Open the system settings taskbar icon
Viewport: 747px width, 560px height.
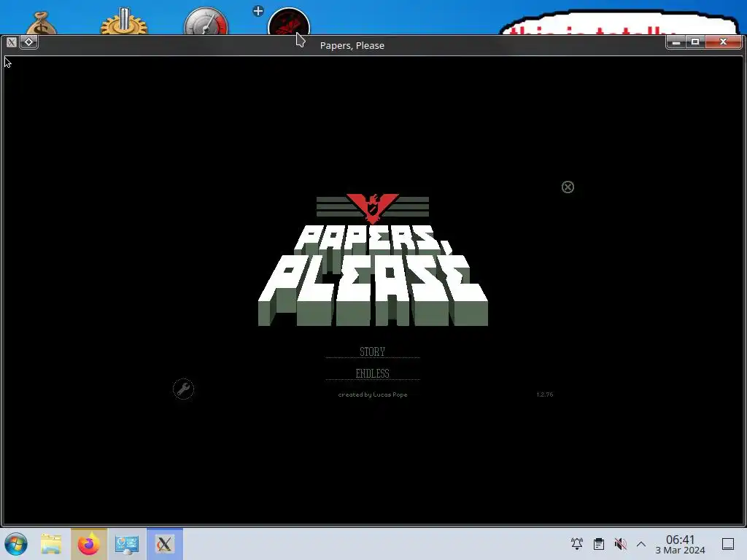click(127, 544)
